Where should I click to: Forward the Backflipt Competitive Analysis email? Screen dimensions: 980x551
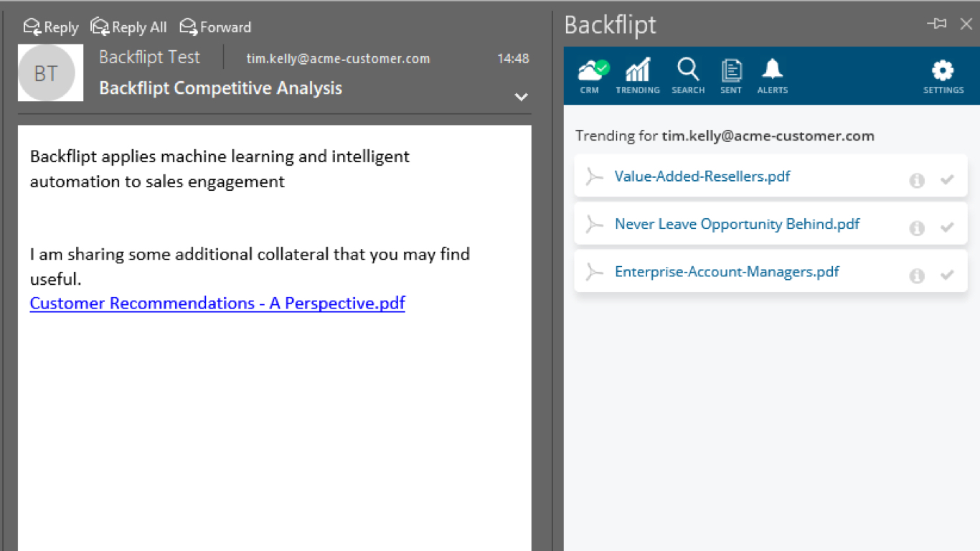point(216,27)
